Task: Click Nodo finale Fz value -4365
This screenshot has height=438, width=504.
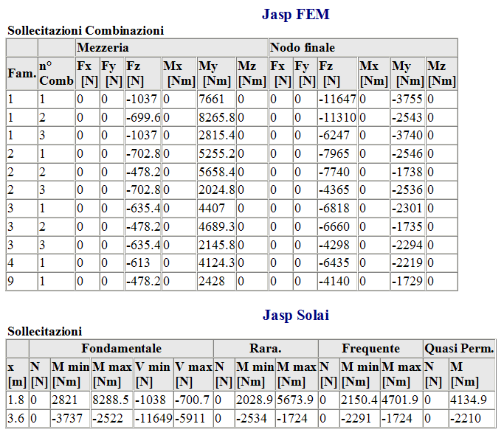Action: click(x=334, y=190)
